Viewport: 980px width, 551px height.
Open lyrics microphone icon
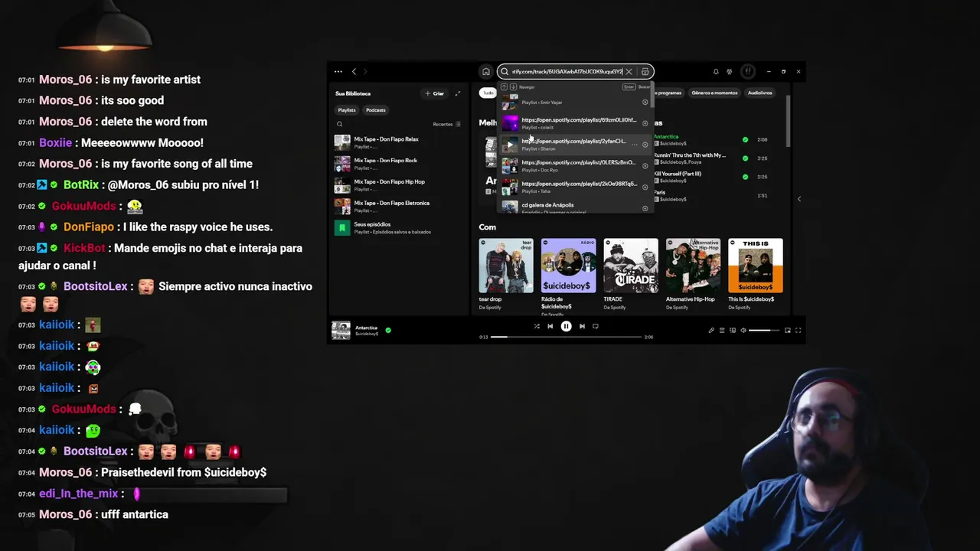point(711,331)
